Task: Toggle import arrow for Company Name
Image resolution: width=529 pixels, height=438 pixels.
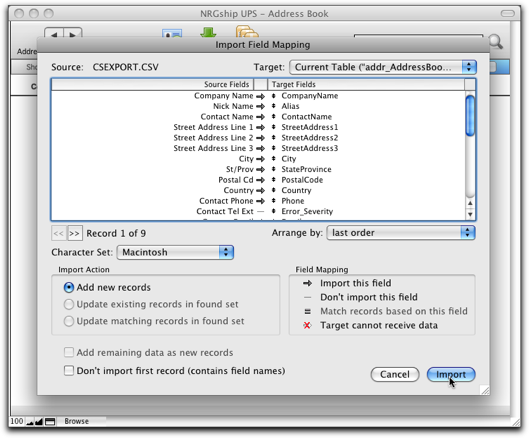Action: coord(260,96)
